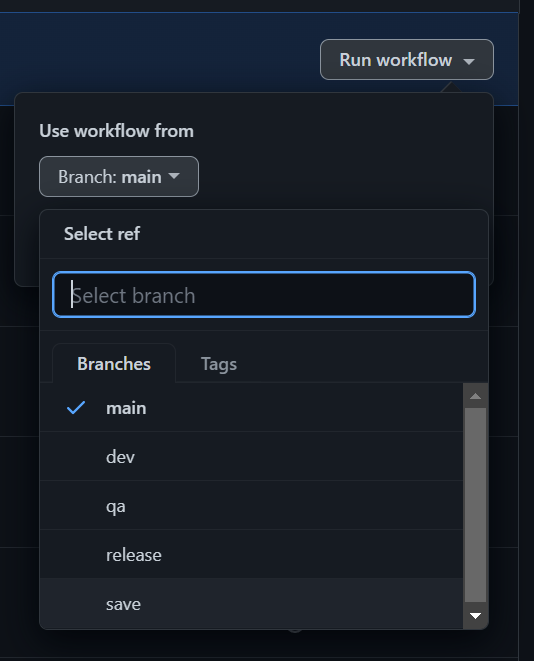This screenshot has height=661, width=534.
Task: Open the Run workflow caret arrow
Action: pos(469,62)
